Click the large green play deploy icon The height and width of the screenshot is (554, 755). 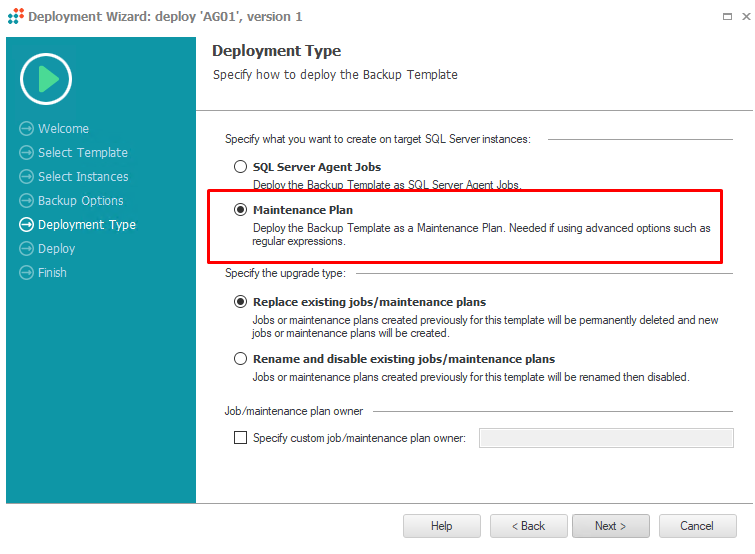tap(46, 79)
